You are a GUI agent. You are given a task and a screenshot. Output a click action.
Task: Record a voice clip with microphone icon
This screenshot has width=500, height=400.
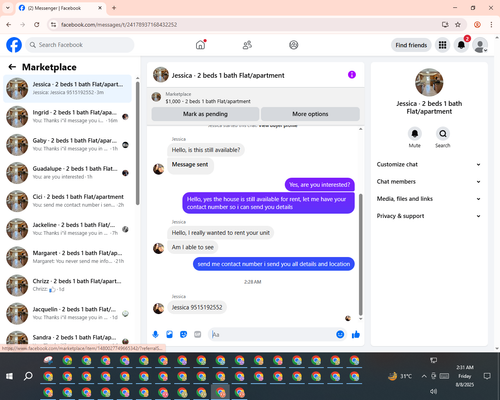[x=155, y=334]
